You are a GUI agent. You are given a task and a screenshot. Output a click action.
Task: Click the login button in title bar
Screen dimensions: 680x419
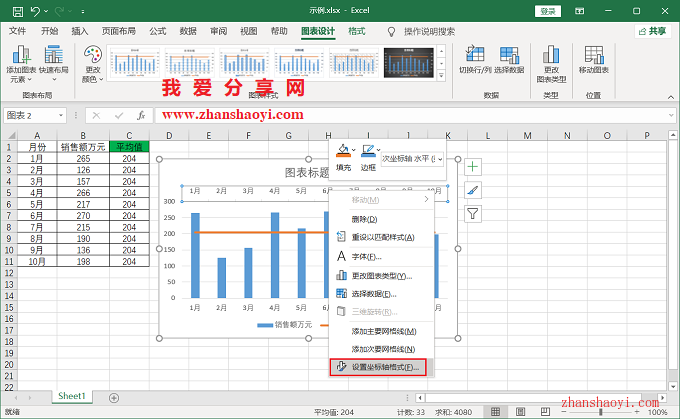tap(548, 11)
